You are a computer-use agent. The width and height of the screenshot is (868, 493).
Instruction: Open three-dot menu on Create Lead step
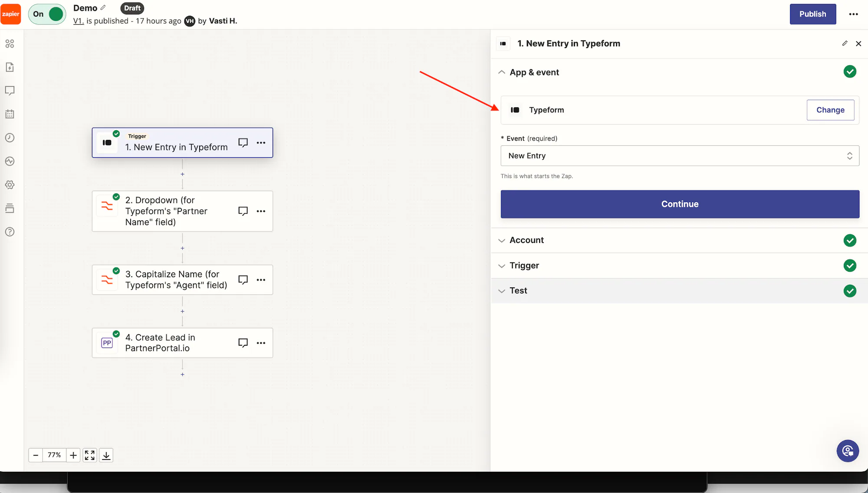click(261, 343)
